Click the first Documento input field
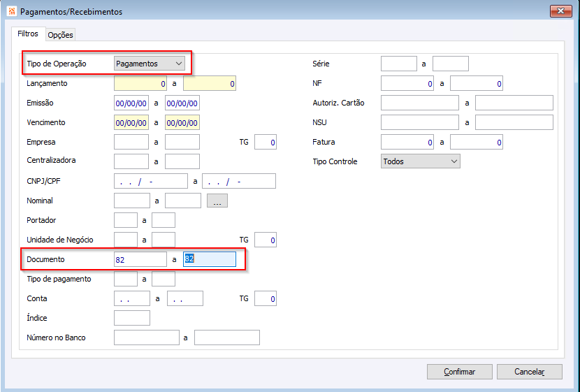This screenshot has width=580, height=392. (140, 259)
